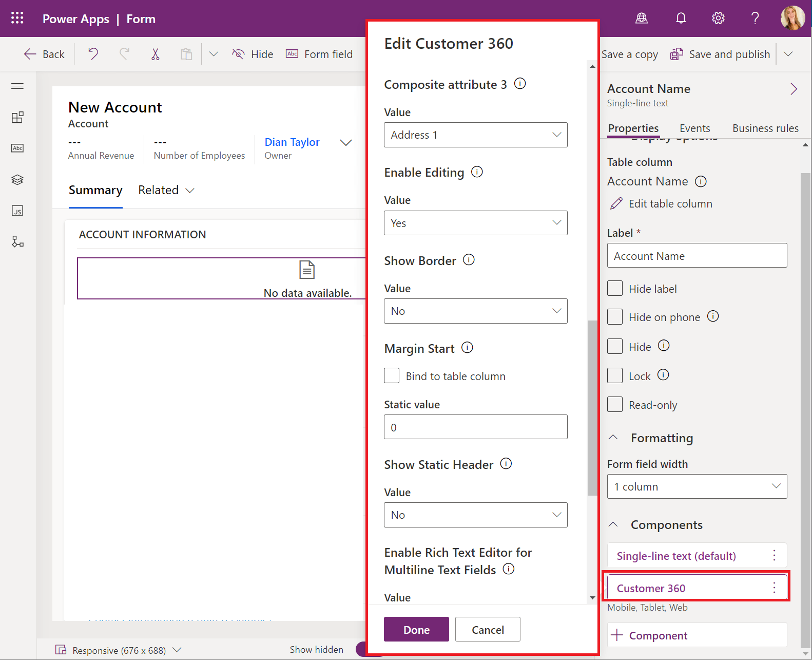Screen dimensions: 812x660
Task: Open the notifications bell
Action: [681, 18]
